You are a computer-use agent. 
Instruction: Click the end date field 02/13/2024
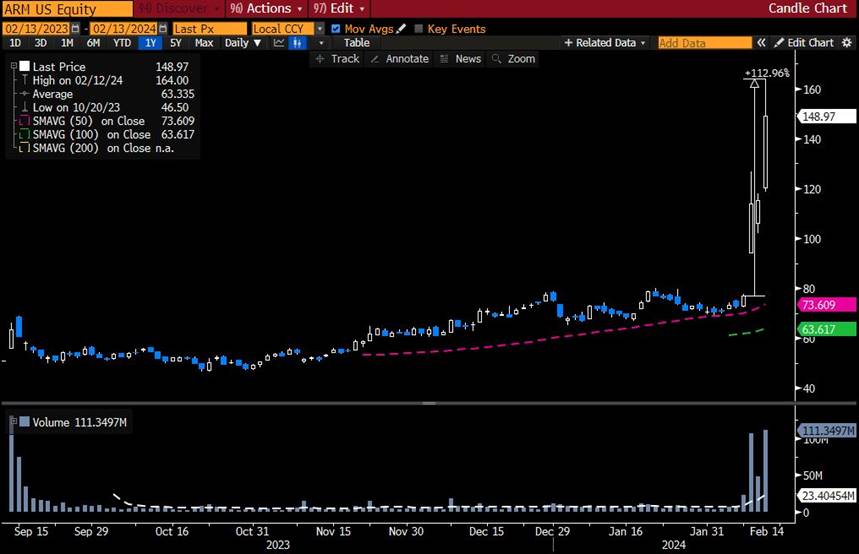coord(124,28)
